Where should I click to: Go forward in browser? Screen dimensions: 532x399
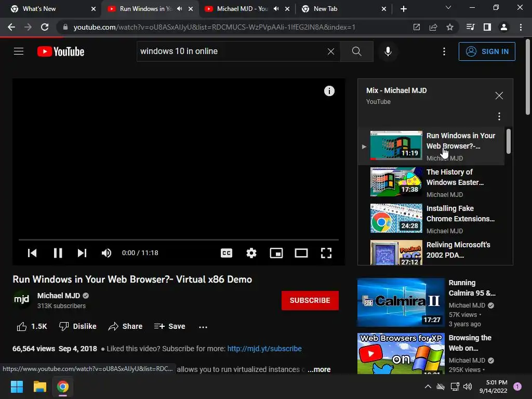click(28, 27)
